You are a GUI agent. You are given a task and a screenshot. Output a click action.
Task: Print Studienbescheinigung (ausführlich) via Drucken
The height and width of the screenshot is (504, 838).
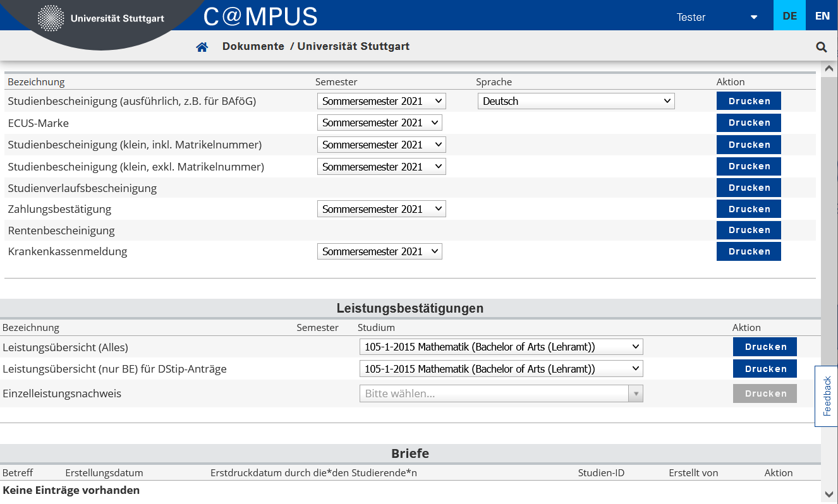coord(749,101)
